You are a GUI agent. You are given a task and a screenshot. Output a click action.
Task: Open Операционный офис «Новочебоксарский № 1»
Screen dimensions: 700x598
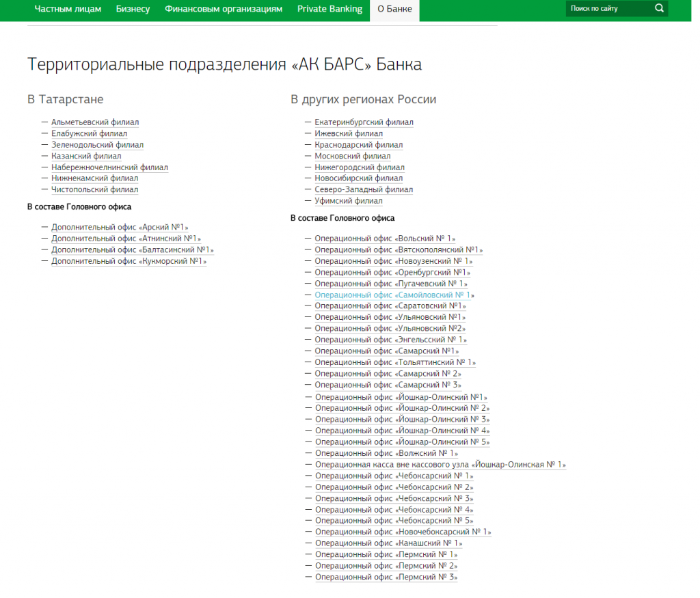coord(403,532)
